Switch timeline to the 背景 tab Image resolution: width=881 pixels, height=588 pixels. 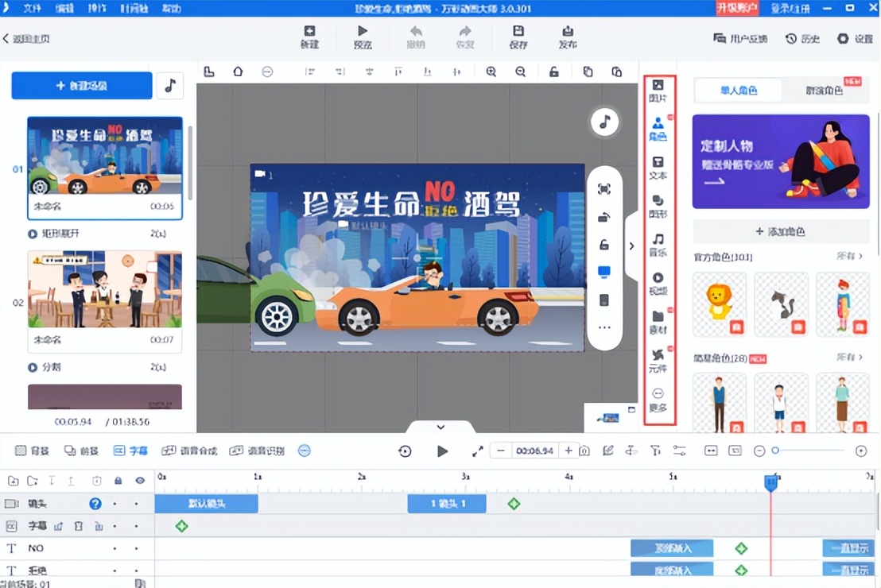click(32, 450)
